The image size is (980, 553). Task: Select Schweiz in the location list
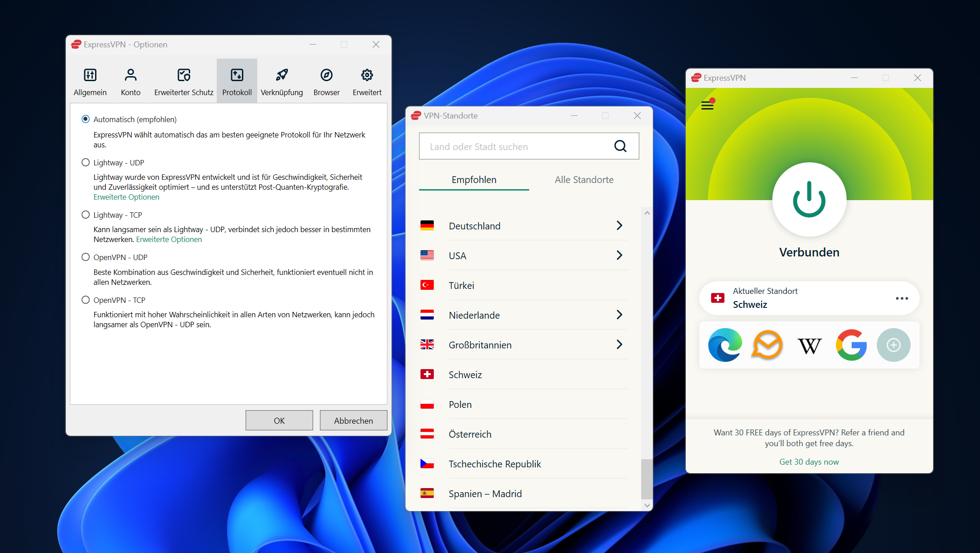click(524, 375)
